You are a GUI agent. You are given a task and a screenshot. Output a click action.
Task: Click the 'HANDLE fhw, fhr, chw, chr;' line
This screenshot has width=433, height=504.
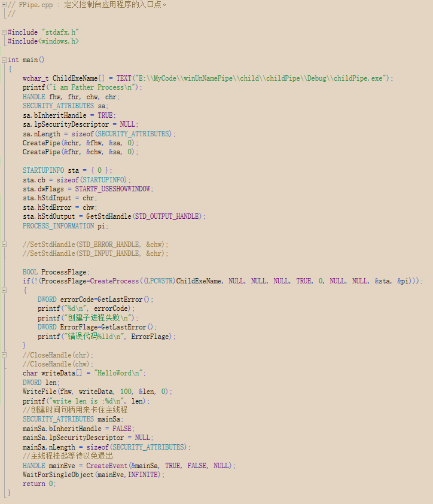pos(71,97)
